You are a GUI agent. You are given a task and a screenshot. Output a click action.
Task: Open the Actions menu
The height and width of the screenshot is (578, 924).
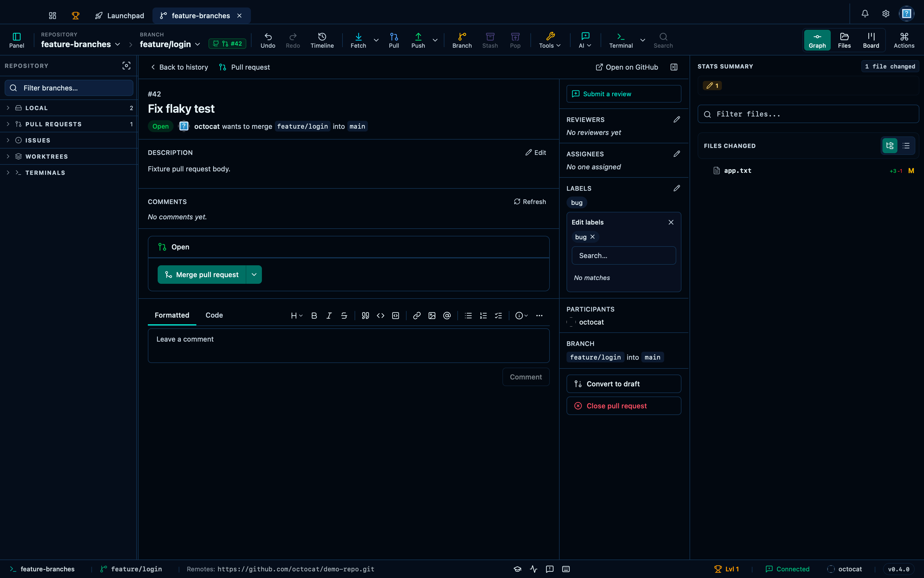(904, 40)
